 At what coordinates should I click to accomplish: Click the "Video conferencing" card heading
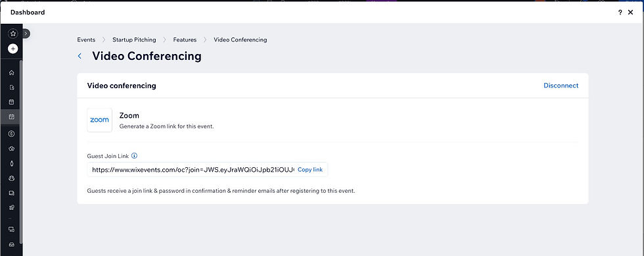click(122, 86)
